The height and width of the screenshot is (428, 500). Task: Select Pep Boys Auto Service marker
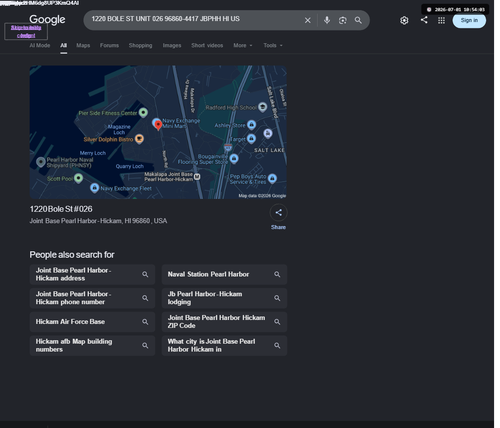pyautogui.click(x=272, y=179)
